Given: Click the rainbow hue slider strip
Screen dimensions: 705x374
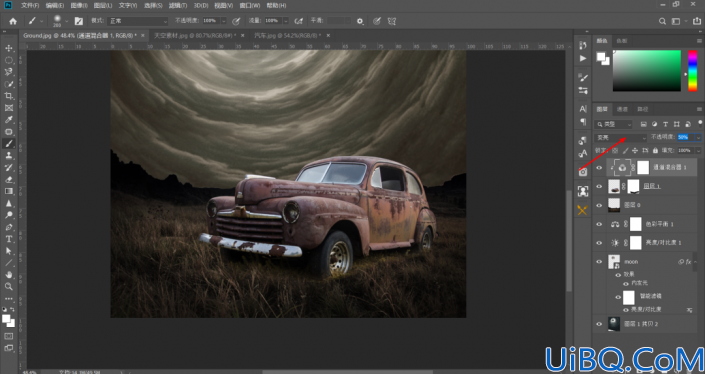Looking at the screenshot, I should point(692,71).
